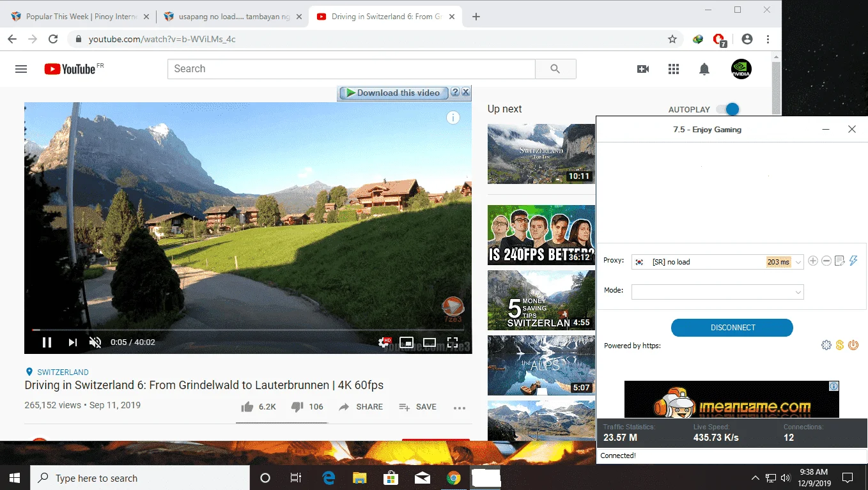Click the Download this video button
The width and height of the screenshot is (868, 490).
click(393, 93)
